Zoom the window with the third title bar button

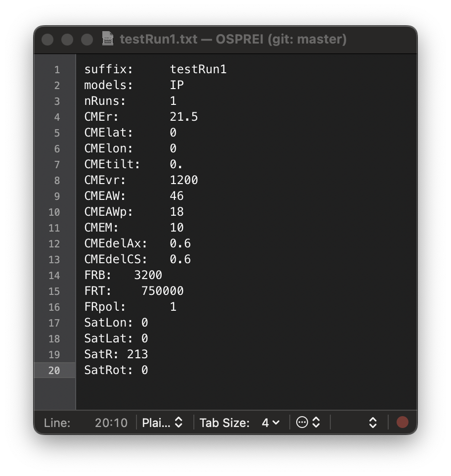[87, 40]
